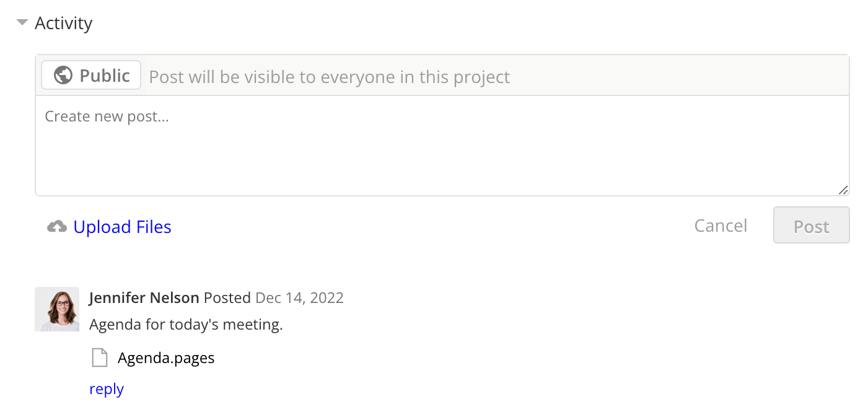Open the Upload Files link
This screenshot has height=412, width=868.
tap(122, 227)
